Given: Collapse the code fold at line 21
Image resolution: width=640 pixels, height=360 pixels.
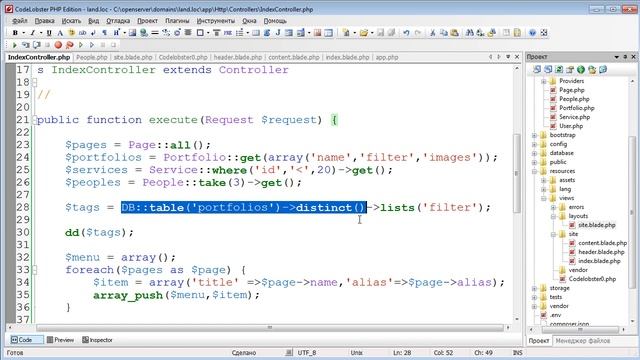Looking at the screenshot, I should [35, 120].
